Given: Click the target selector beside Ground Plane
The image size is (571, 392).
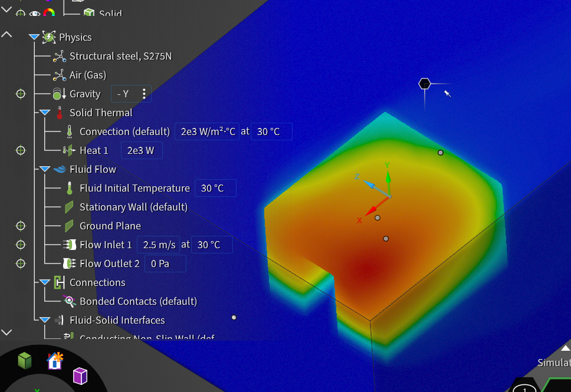Looking at the screenshot, I should (x=21, y=226).
